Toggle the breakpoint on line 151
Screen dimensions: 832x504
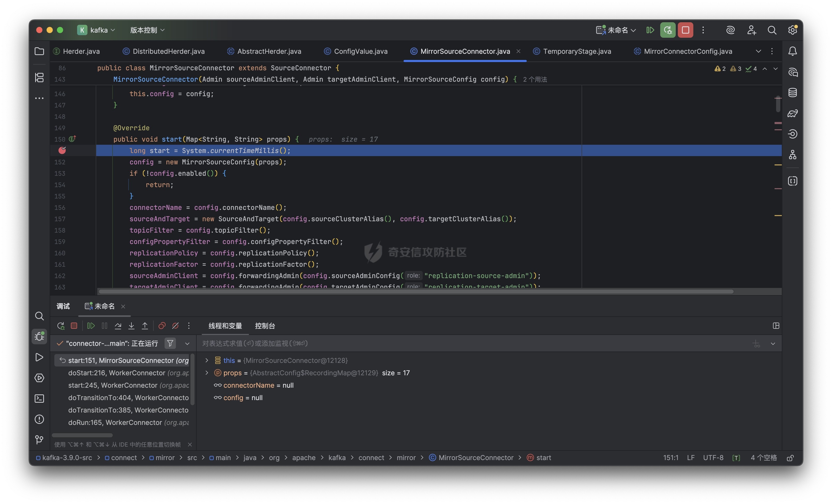coord(62,150)
